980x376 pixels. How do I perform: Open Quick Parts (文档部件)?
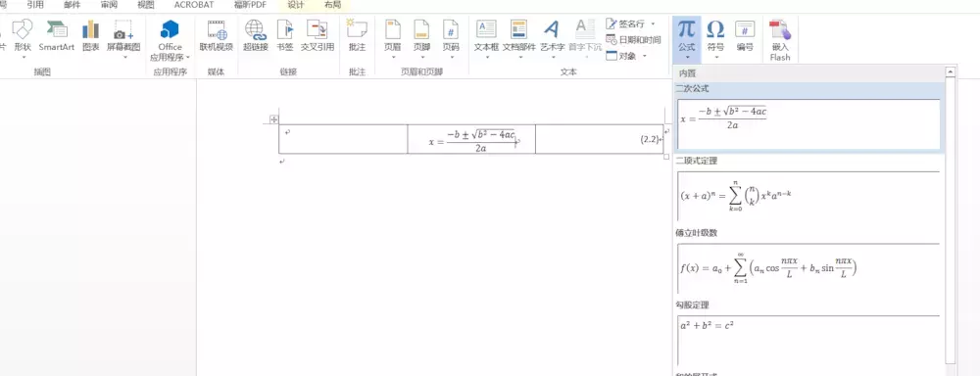pyautogui.click(x=518, y=35)
